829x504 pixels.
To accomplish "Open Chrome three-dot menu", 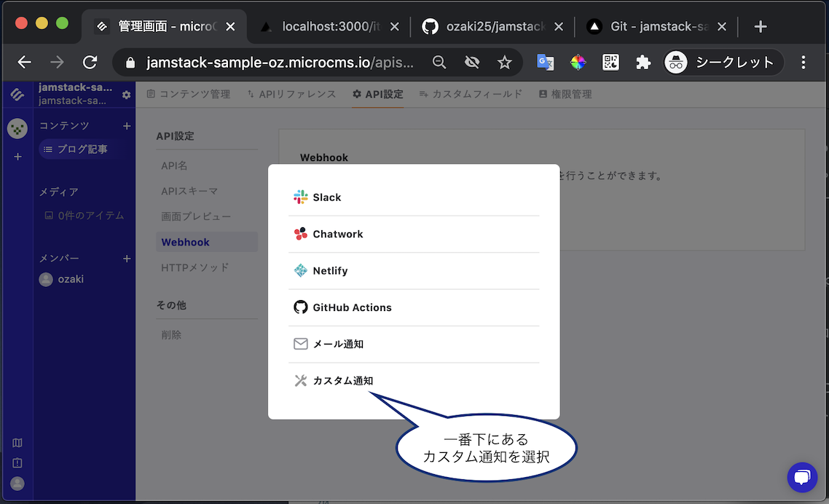I will tap(803, 63).
